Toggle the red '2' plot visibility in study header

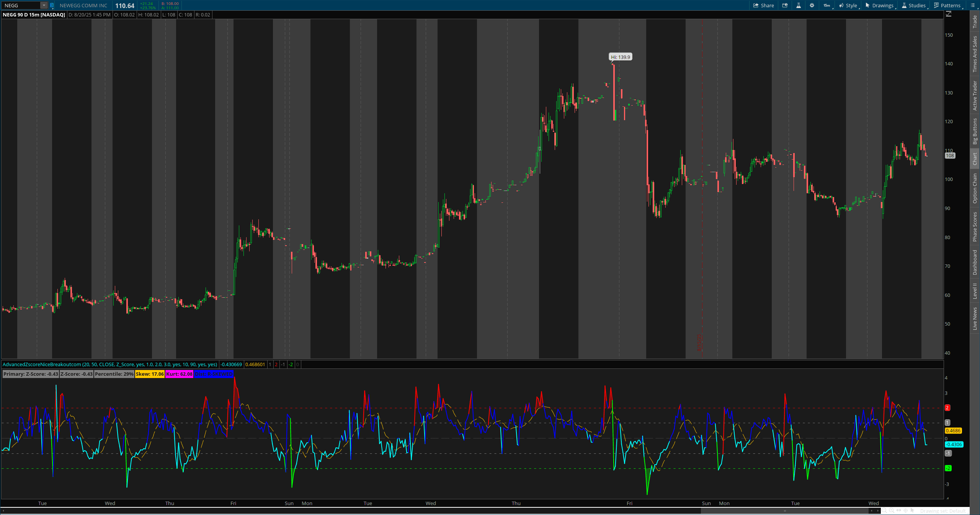pyautogui.click(x=276, y=365)
